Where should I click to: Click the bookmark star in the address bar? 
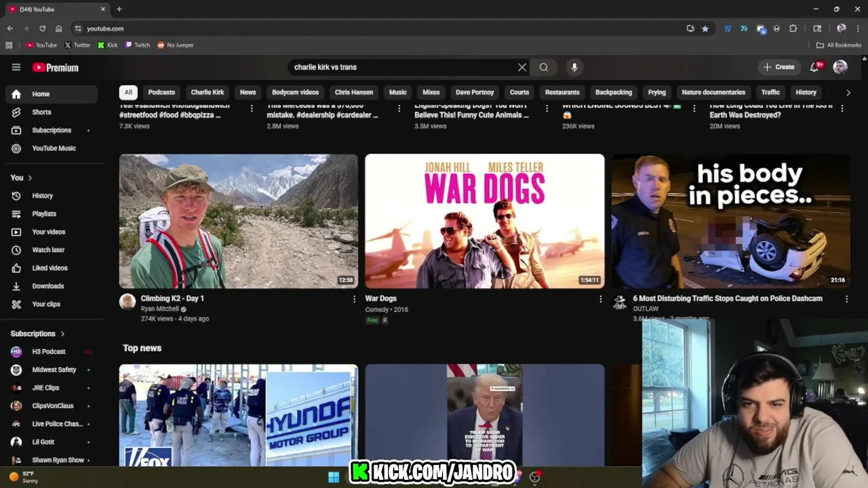tap(705, 28)
